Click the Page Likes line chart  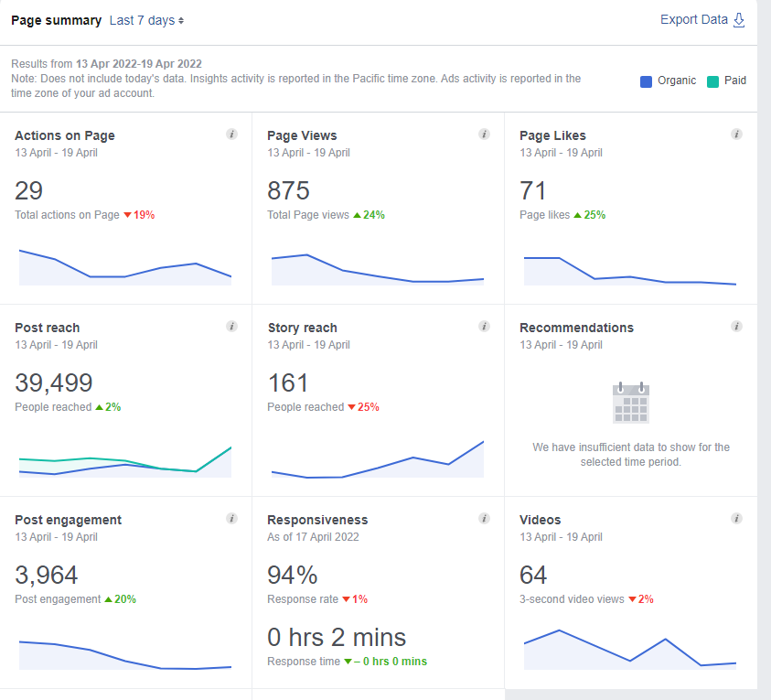tap(630, 271)
